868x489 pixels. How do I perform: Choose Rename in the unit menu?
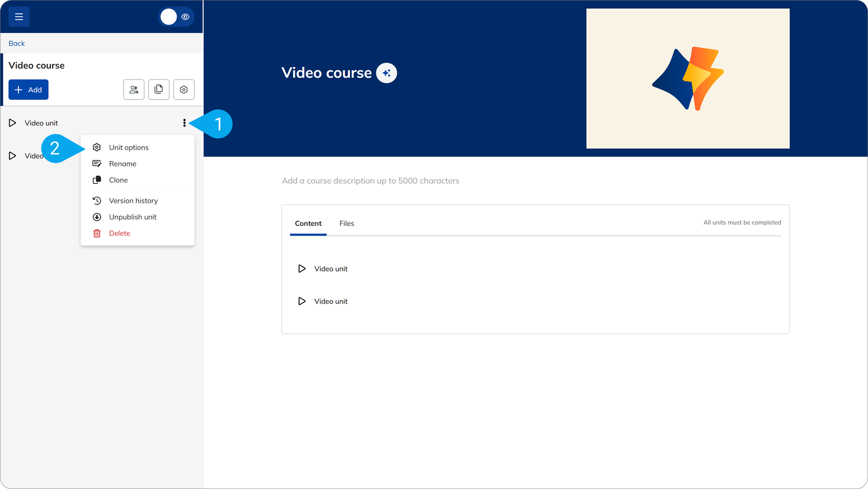pyautogui.click(x=123, y=164)
